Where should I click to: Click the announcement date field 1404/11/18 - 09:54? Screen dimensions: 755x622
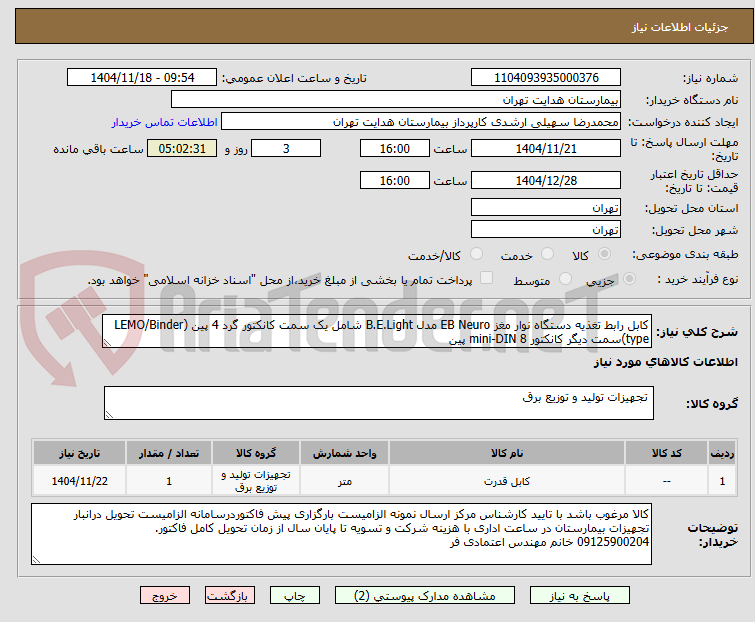142,78
